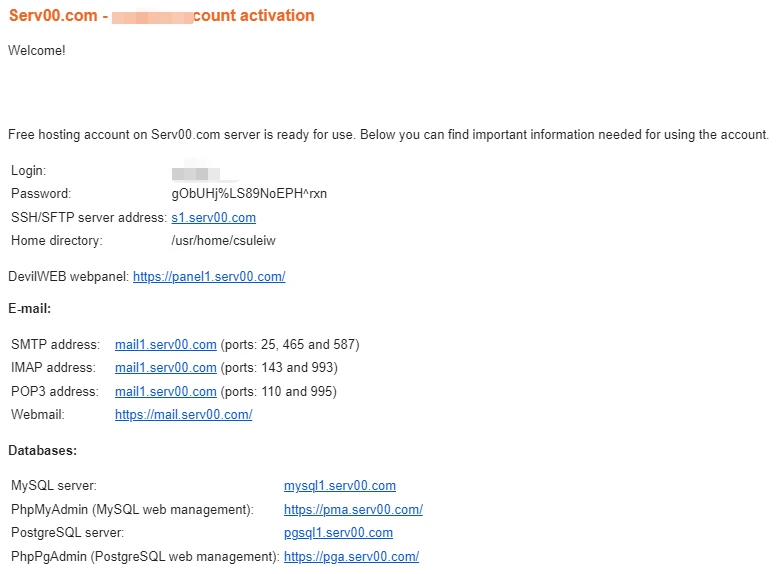Image resolution: width=782 pixels, height=574 pixels.
Task: Click the Serv00.com account activation heading
Action: click(x=161, y=16)
